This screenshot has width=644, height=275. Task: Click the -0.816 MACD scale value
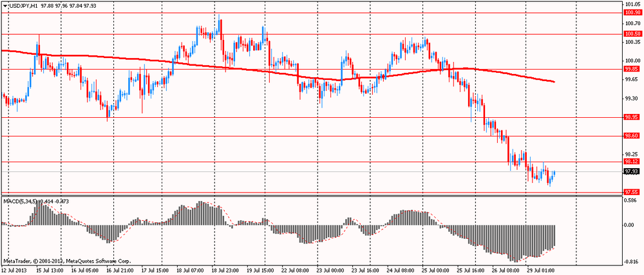click(631, 261)
